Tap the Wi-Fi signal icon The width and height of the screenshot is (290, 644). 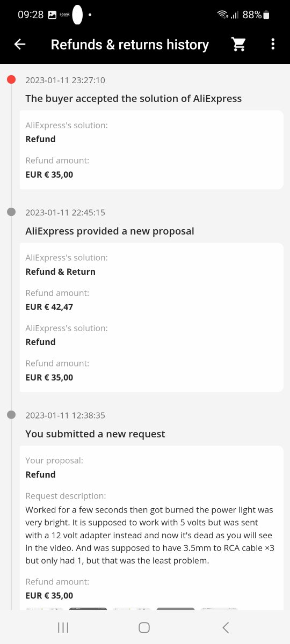pyautogui.click(x=222, y=15)
